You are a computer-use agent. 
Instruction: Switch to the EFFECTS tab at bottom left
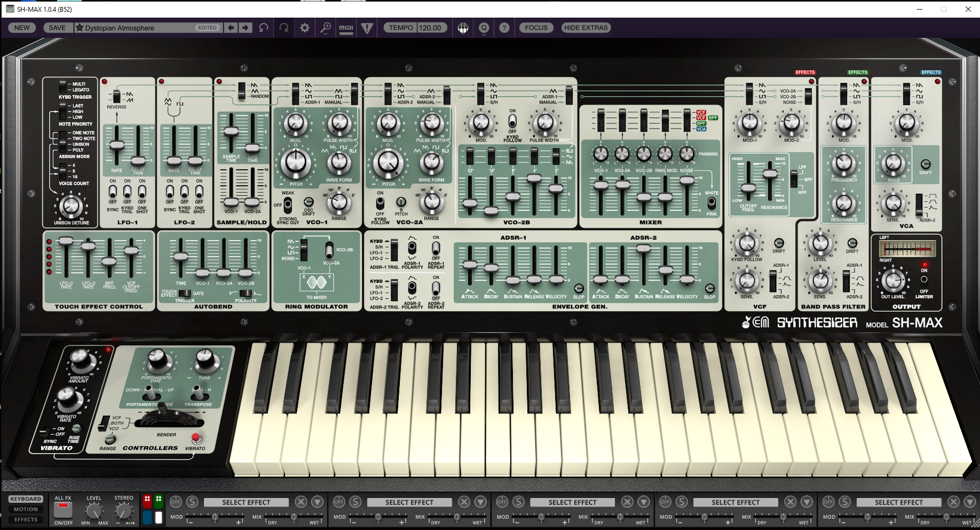pos(26,519)
